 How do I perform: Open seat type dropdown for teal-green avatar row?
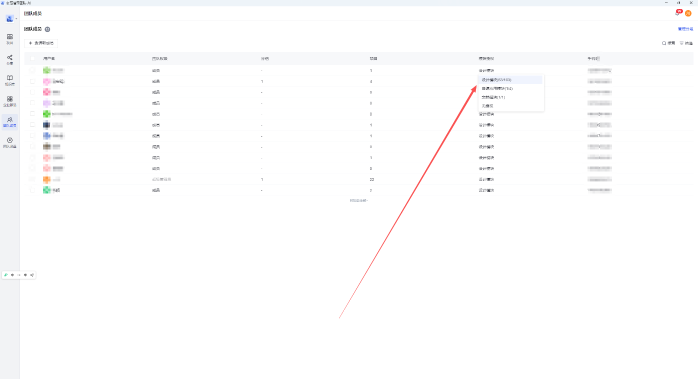(486, 190)
